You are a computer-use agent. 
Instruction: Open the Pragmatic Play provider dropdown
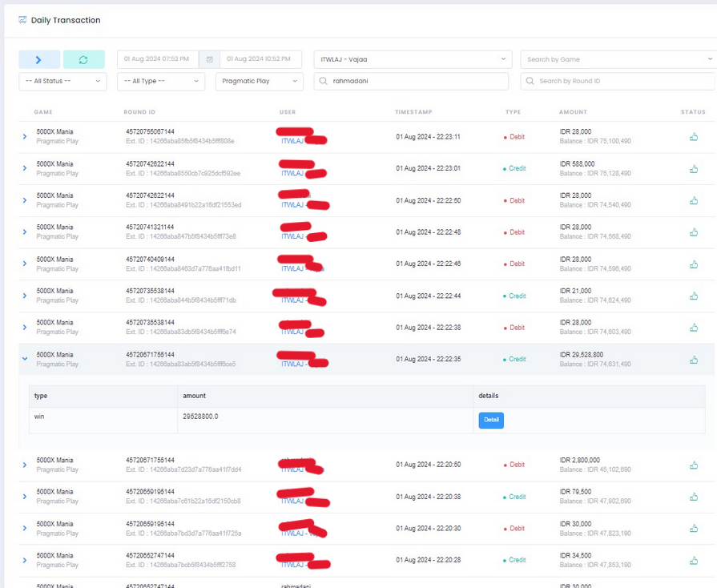click(x=259, y=81)
